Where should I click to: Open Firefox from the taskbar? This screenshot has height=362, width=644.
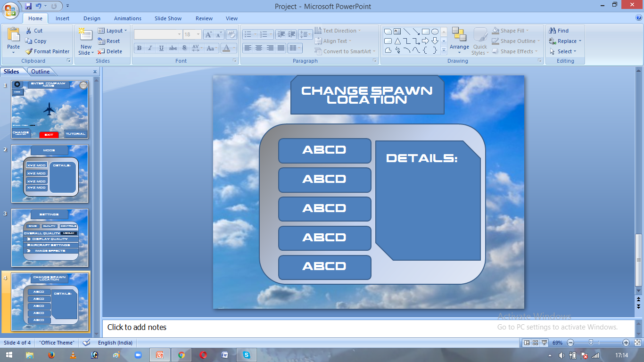pos(51,355)
